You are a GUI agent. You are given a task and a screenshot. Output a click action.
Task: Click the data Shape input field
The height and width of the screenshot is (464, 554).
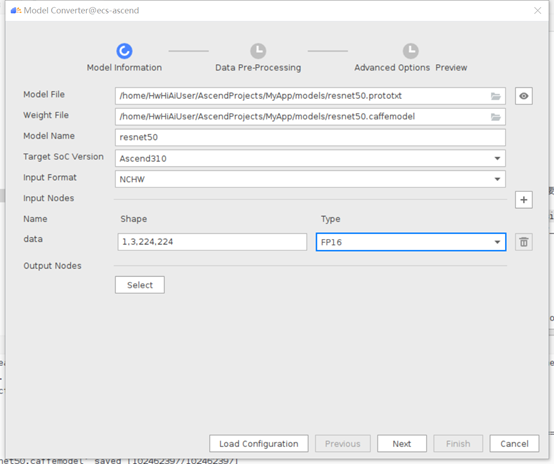212,242
